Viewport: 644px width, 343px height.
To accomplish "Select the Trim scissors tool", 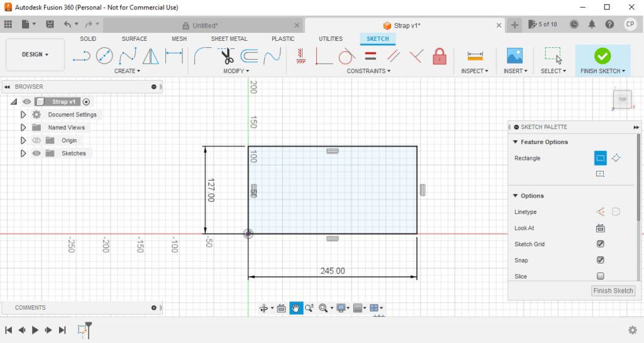I will (x=226, y=57).
